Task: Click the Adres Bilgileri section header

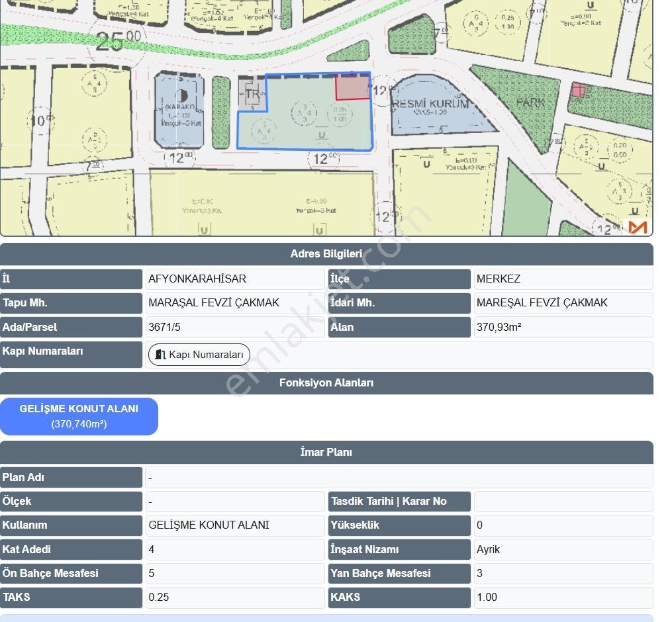Action: point(326,254)
